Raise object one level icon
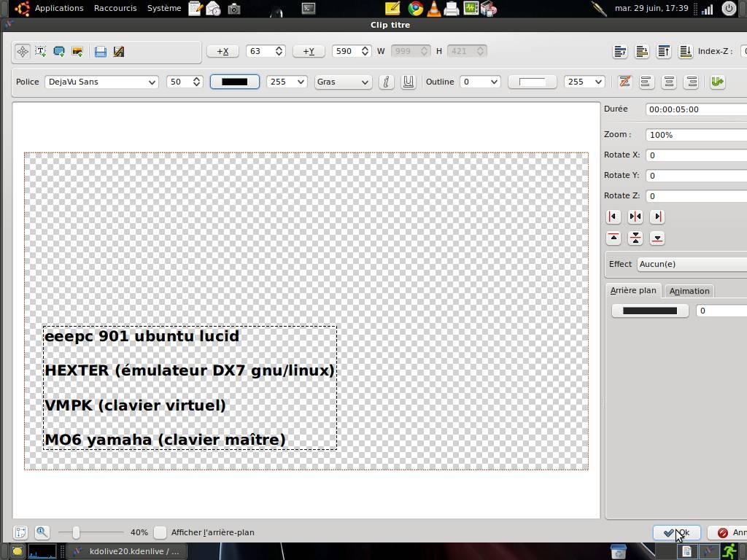The height and width of the screenshot is (560, 747). click(x=620, y=52)
